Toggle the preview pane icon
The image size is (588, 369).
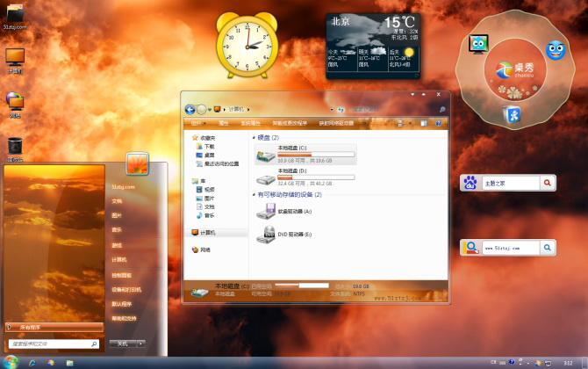pyautogui.click(x=424, y=123)
